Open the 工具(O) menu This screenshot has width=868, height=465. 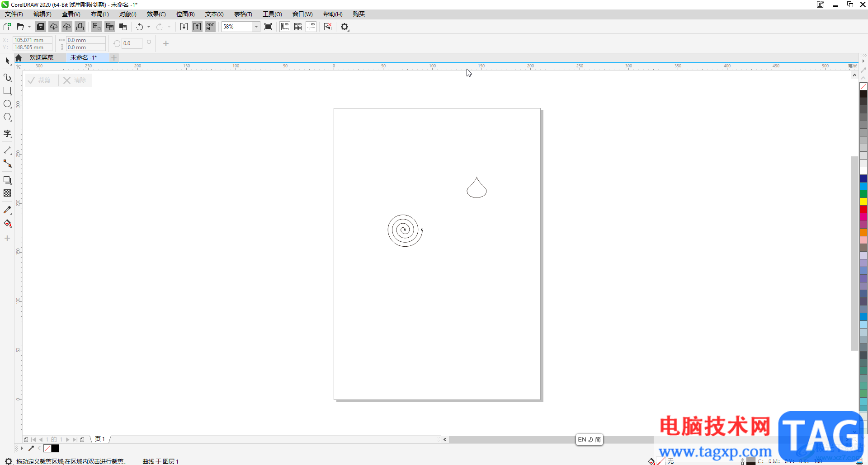coord(273,14)
